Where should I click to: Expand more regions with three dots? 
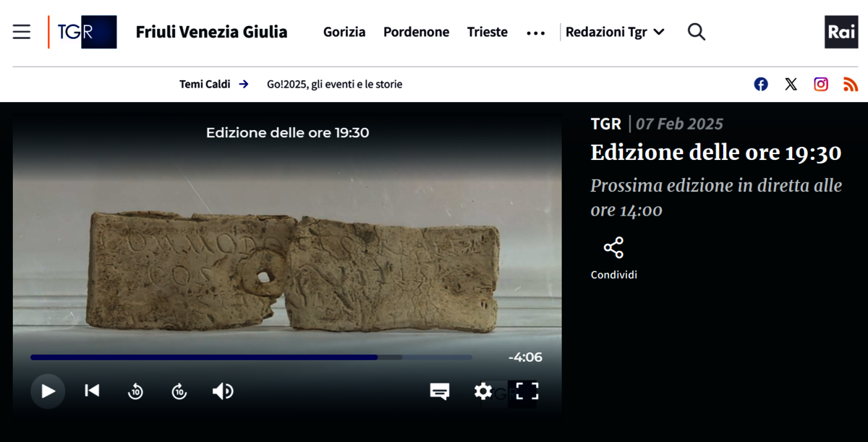point(535,33)
